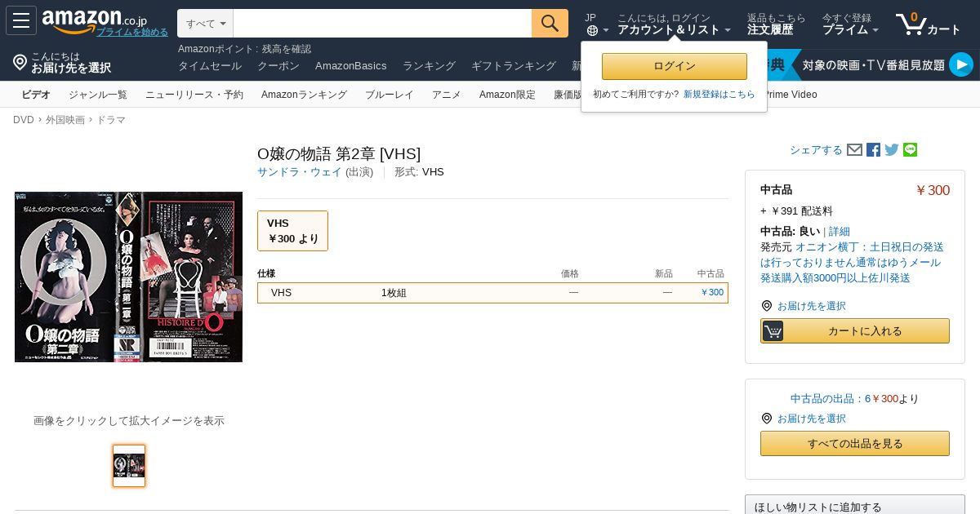This screenshot has width=980, height=514.
Task: Open the 新規登録はこちら link
Action: click(719, 95)
